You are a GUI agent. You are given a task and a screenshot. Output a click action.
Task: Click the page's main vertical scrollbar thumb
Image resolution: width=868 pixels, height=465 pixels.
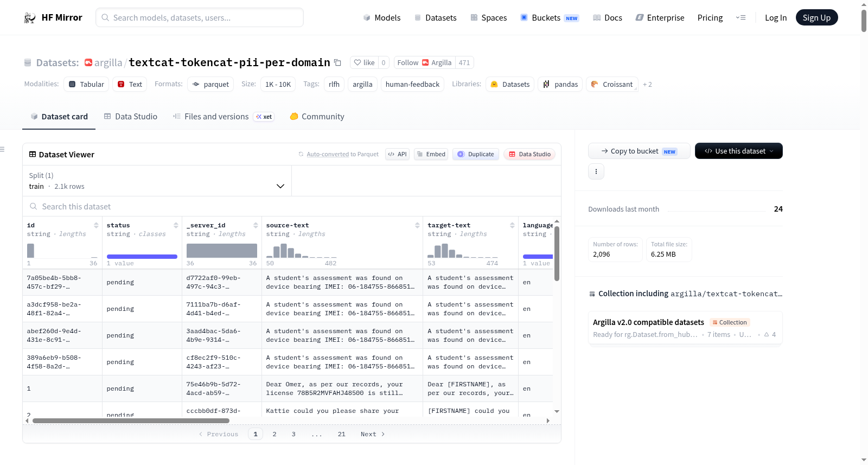click(864, 21)
